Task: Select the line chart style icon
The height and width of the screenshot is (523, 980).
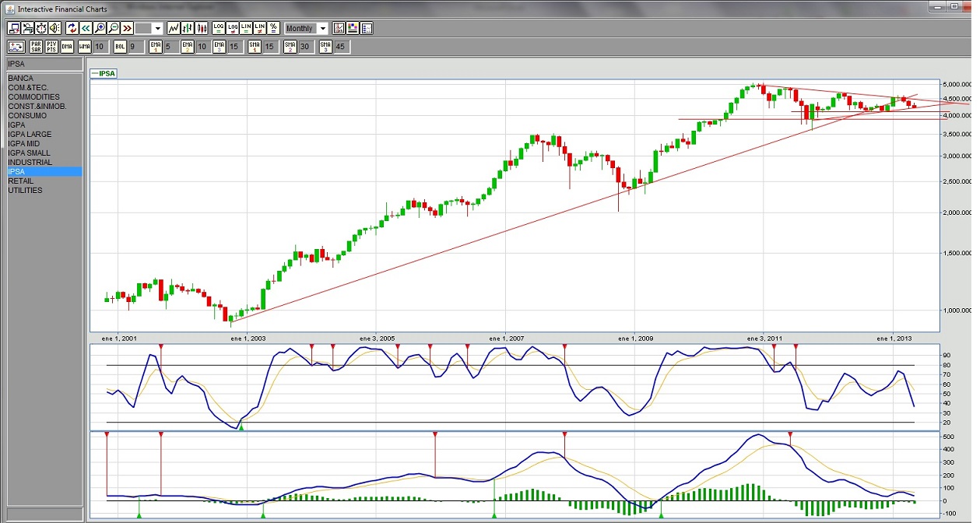Action: [174, 28]
